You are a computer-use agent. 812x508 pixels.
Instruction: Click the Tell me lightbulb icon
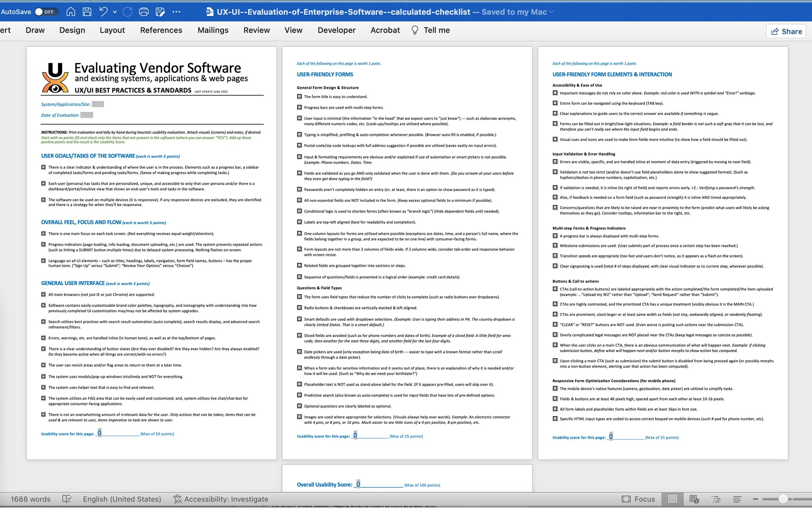click(x=415, y=30)
